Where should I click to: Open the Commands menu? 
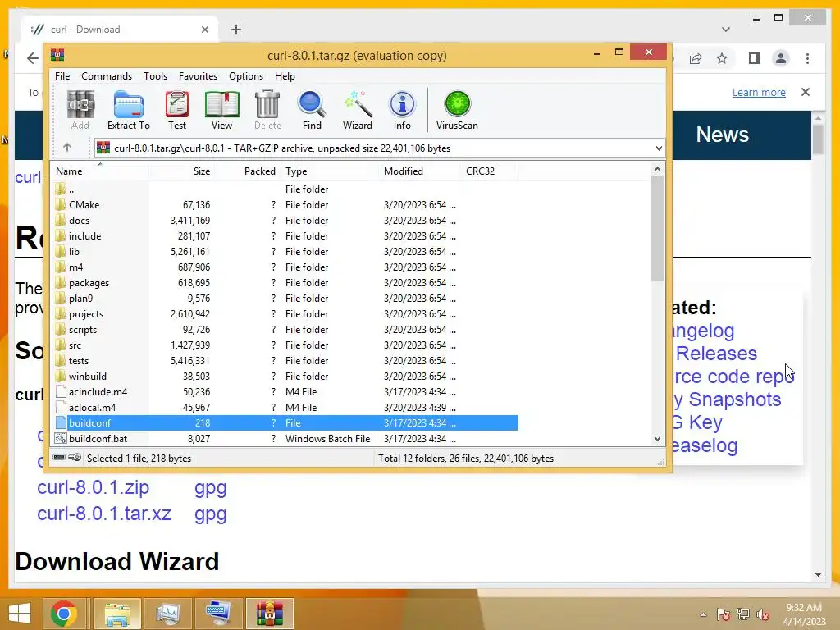tap(107, 76)
